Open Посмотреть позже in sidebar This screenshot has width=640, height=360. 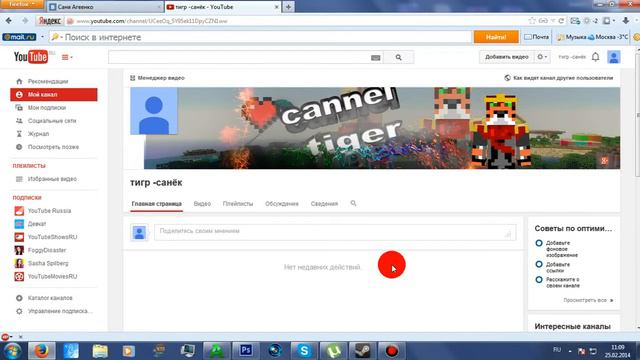(x=53, y=147)
